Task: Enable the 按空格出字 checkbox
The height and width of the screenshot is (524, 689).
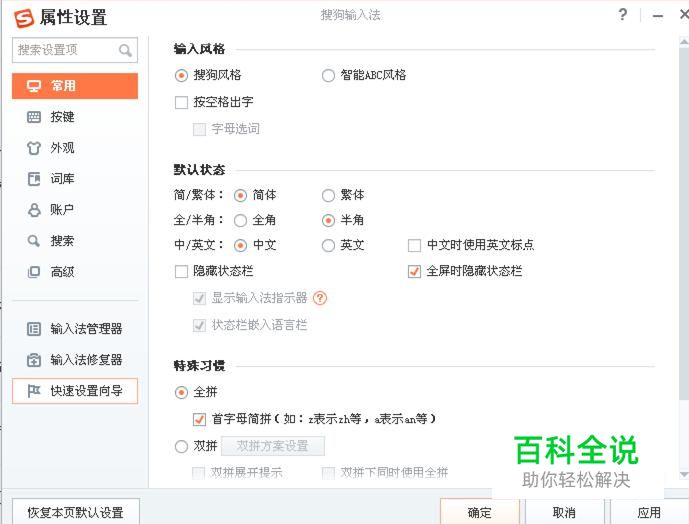Action: 181,102
